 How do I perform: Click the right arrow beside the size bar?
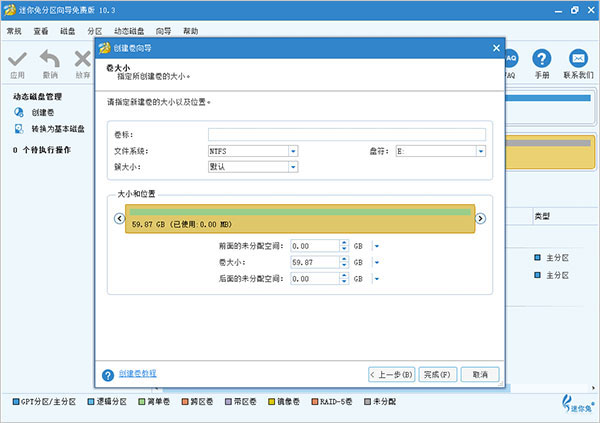tap(480, 218)
